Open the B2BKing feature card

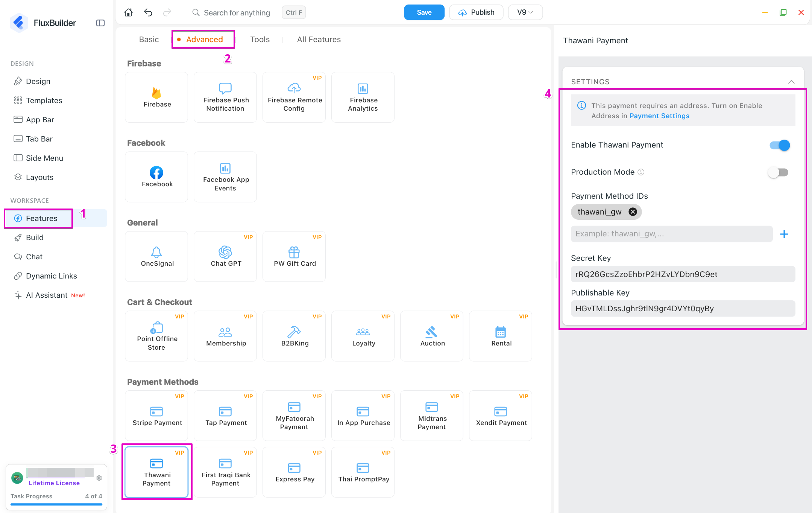pos(294,336)
